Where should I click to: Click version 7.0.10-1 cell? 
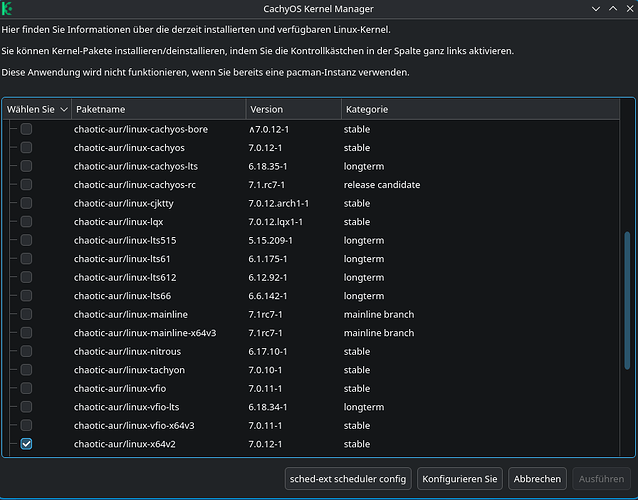click(x=265, y=370)
